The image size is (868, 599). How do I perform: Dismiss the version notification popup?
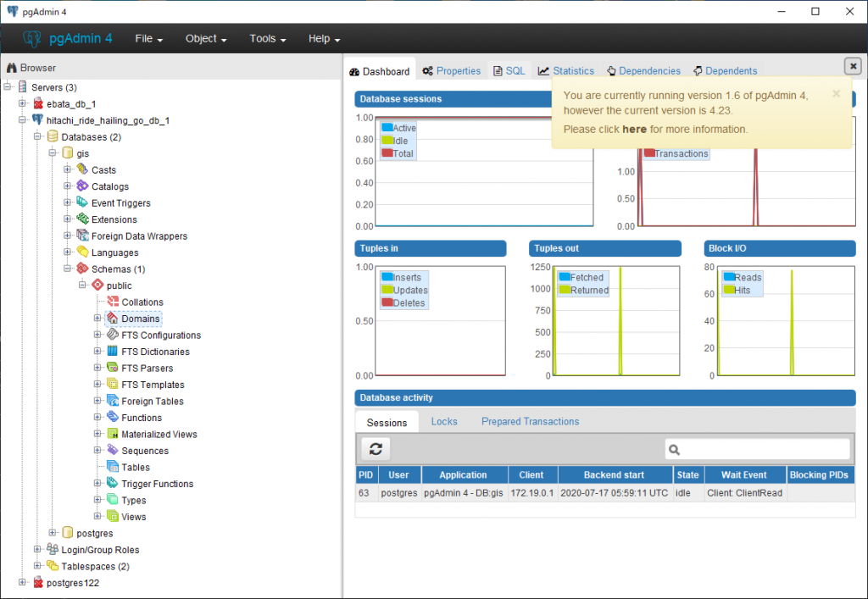(836, 94)
